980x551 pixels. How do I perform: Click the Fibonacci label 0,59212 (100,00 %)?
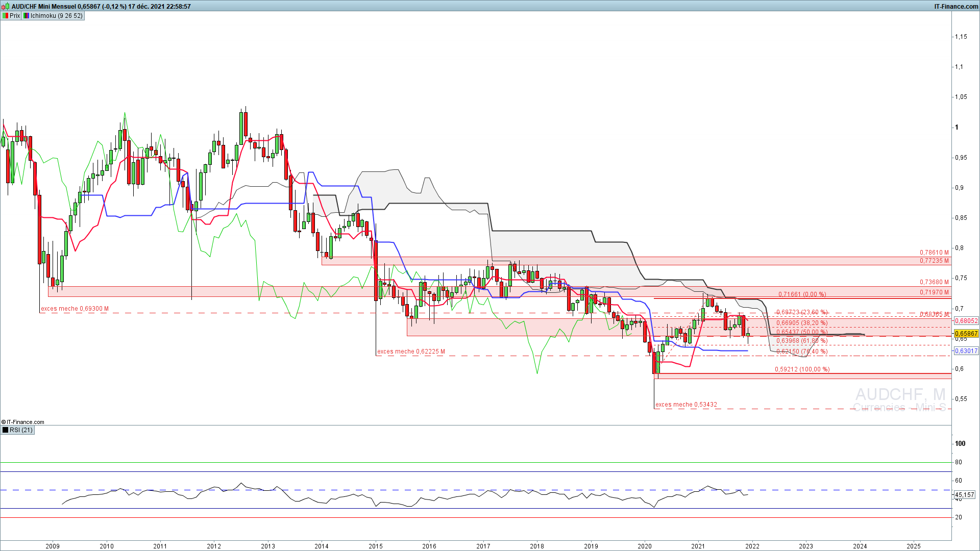(802, 369)
